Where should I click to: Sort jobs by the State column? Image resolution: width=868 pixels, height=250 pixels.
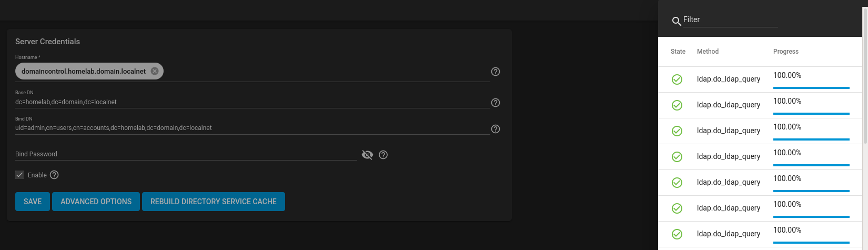tap(678, 52)
